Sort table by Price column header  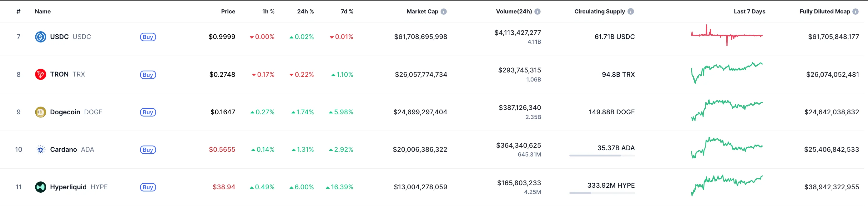click(228, 12)
